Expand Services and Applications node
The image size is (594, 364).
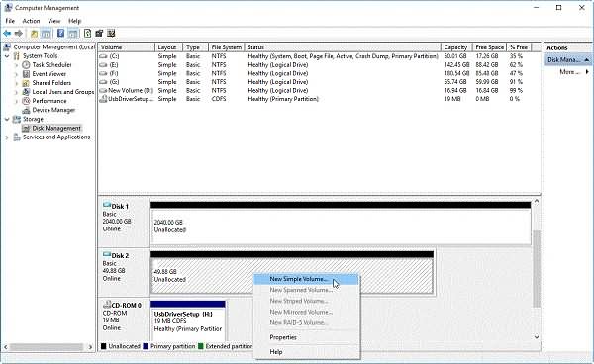tap(7, 137)
